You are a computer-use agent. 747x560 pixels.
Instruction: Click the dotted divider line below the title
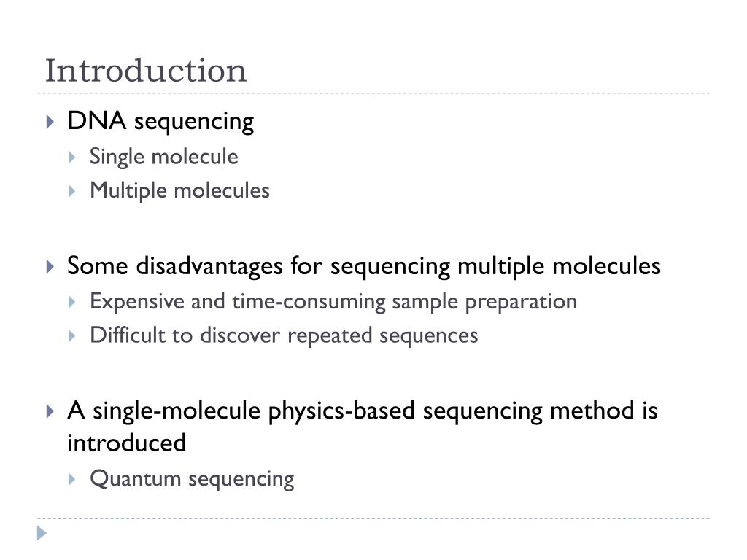coord(373,93)
